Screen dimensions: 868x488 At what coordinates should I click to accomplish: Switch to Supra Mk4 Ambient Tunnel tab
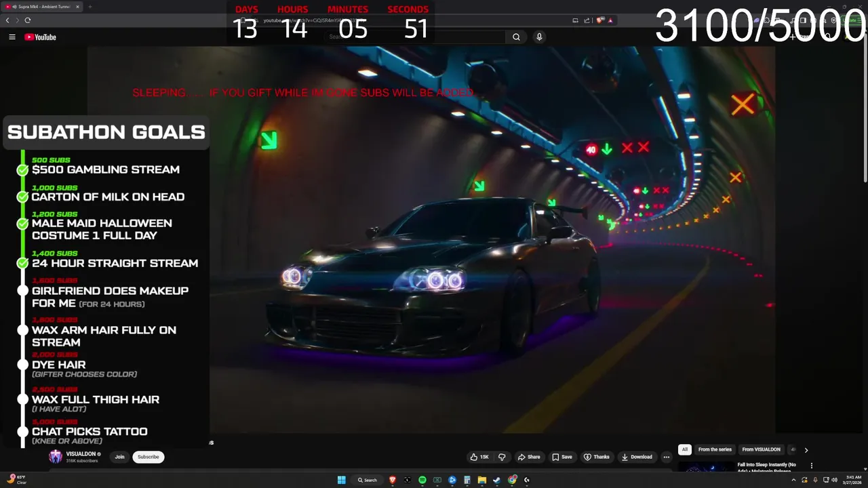[x=43, y=7]
